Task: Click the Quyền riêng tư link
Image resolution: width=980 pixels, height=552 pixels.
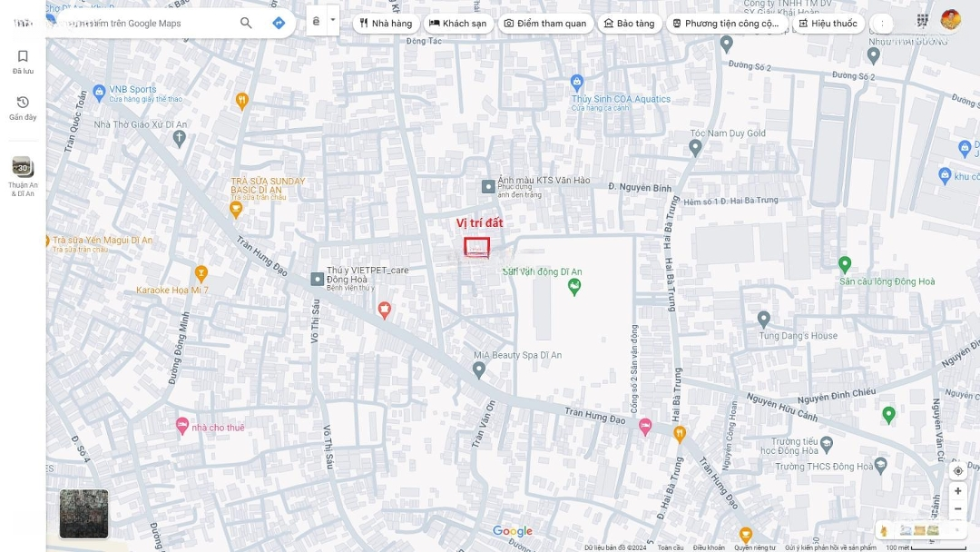Action: click(755, 547)
